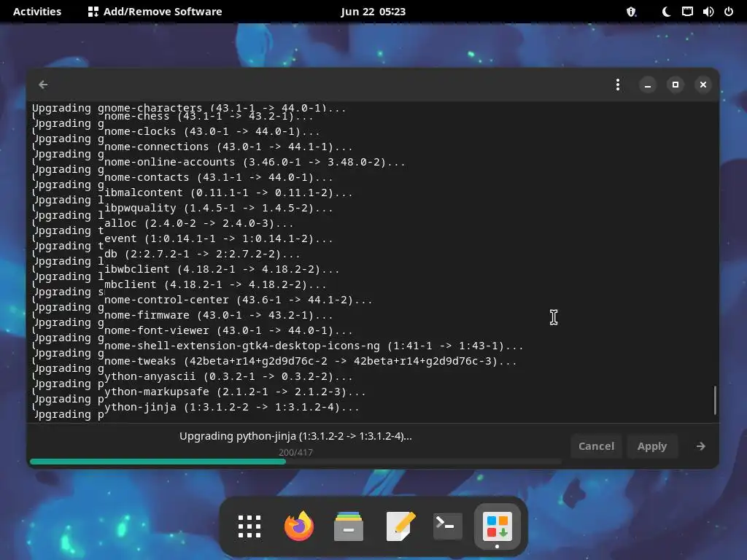Click the 'nome-connections' output line
Image resolution: width=747 pixels, height=560 pixels.
coord(228,147)
